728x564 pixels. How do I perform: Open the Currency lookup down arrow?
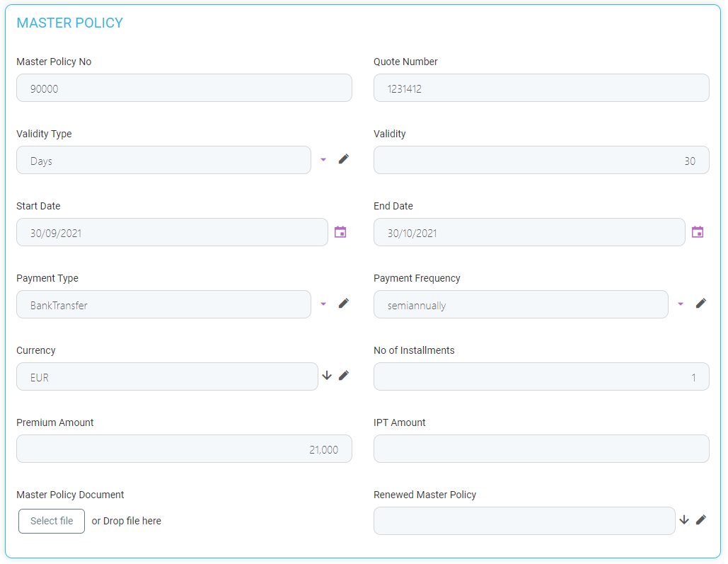(x=327, y=376)
